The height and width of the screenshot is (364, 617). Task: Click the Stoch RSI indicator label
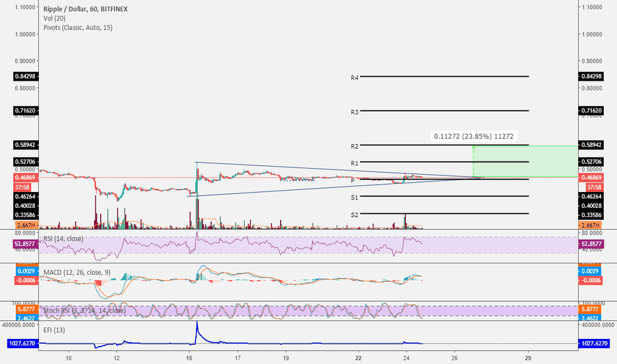click(x=85, y=310)
